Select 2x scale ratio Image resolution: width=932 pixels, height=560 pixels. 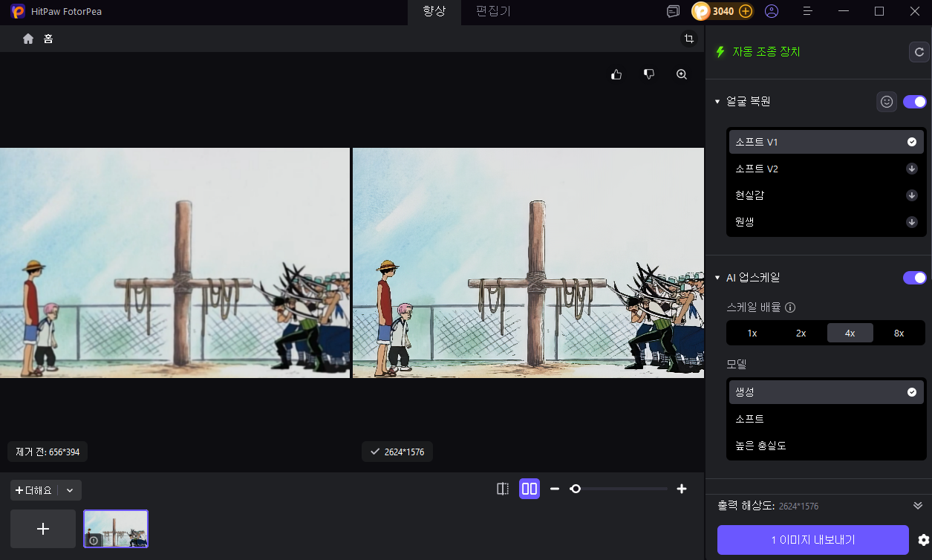pos(801,333)
